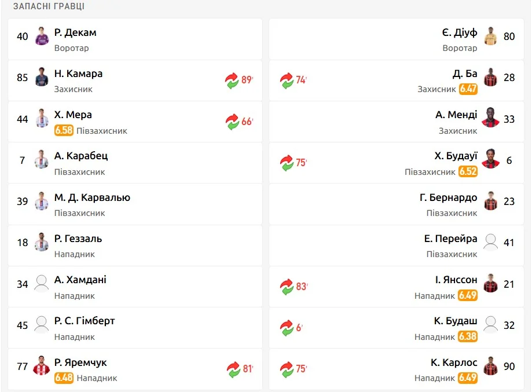Click rating badge 6.47 for Д. Ба
The width and height of the screenshot is (532, 392).
click(x=468, y=89)
